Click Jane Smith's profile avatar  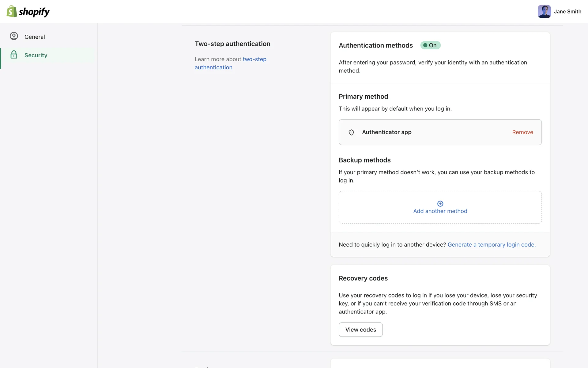[x=544, y=11]
